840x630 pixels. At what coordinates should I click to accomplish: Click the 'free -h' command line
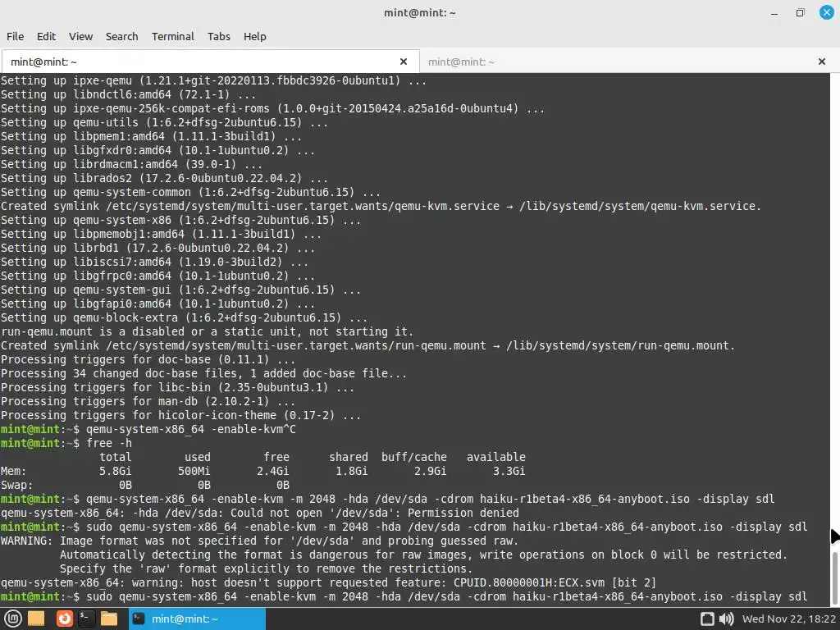click(x=66, y=443)
